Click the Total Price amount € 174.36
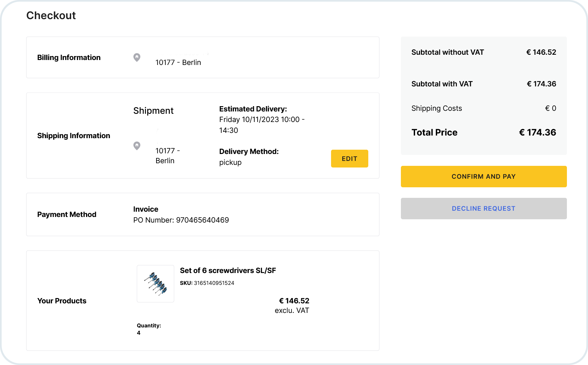Screen dimensions: 588x365 tap(537, 132)
